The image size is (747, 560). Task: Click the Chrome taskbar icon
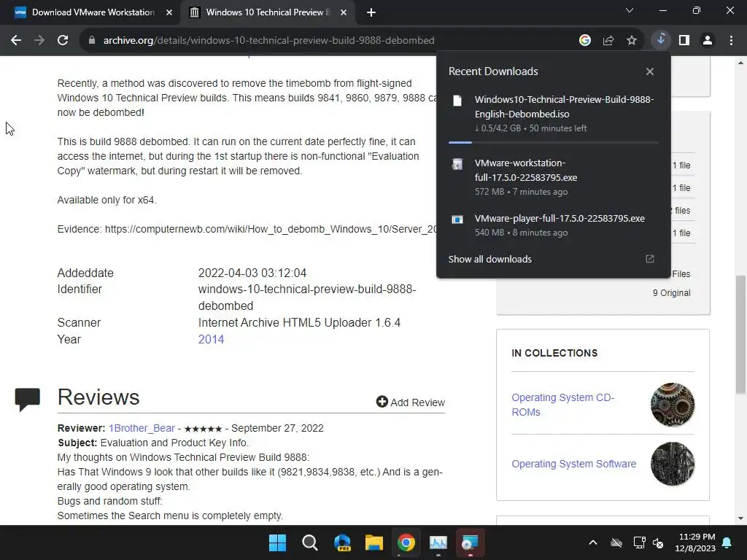[x=406, y=542]
